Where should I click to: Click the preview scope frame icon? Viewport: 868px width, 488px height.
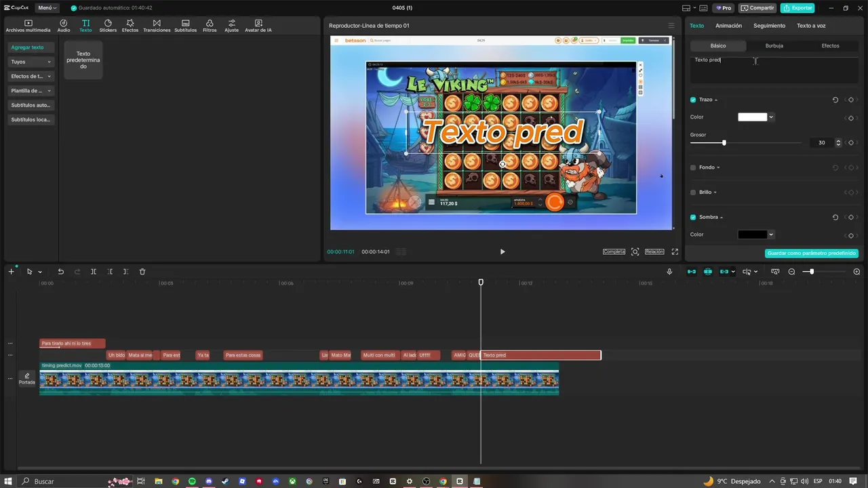635,251
